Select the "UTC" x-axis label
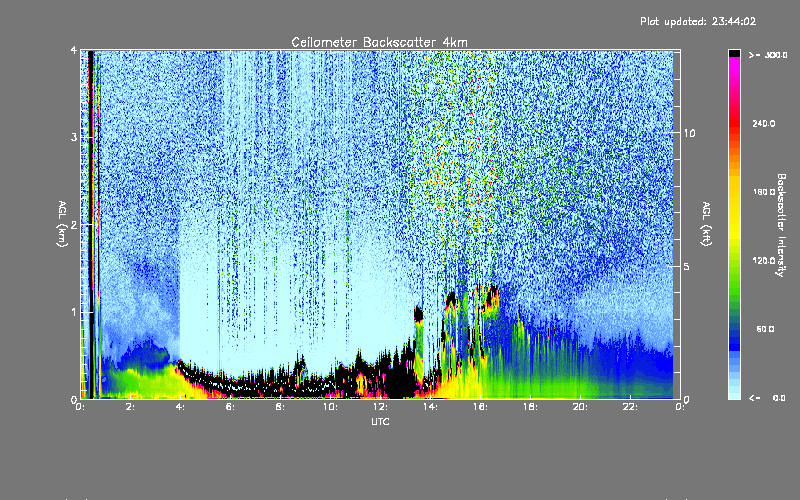 point(380,421)
